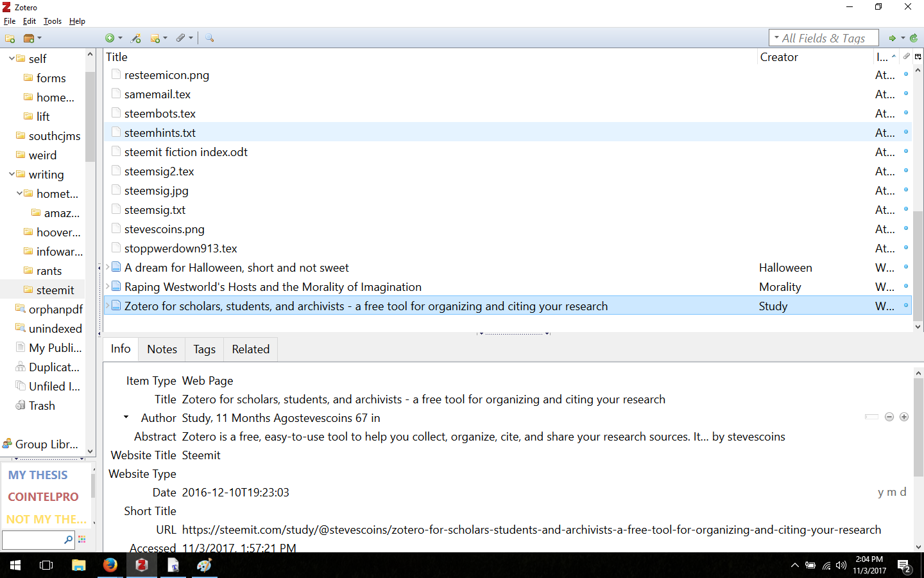Click the items list vertical scrollbar
924x578 pixels.
pyautogui.click(x=918, y=266)
